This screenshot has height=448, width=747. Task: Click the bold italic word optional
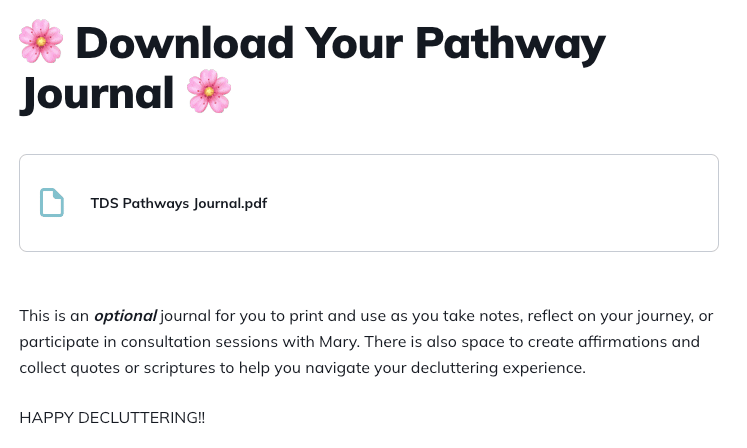(x=125, y=316)
